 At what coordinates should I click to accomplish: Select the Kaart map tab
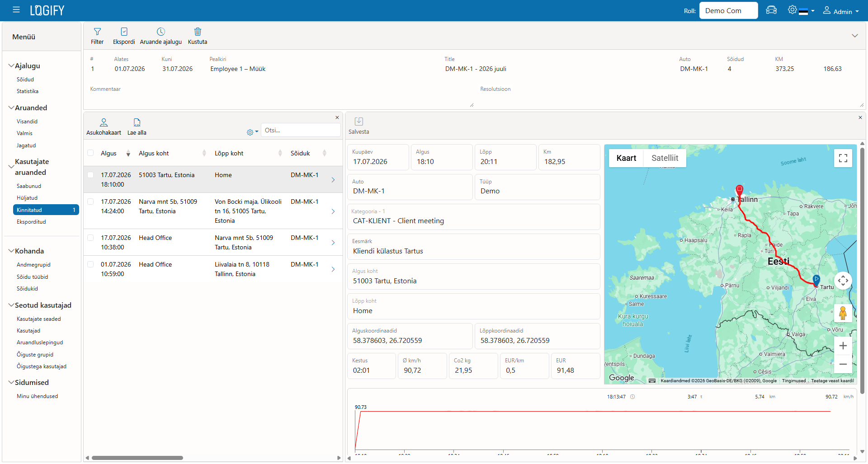click(626, 158)
